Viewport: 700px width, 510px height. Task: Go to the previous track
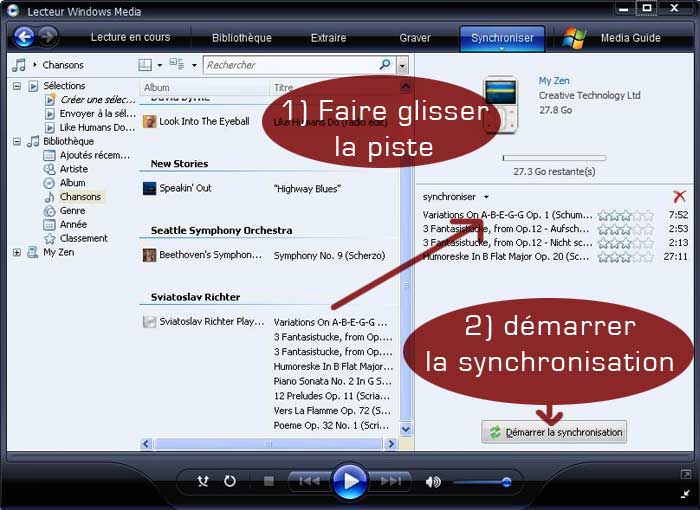pyautogui.click(x=309, y=481)
